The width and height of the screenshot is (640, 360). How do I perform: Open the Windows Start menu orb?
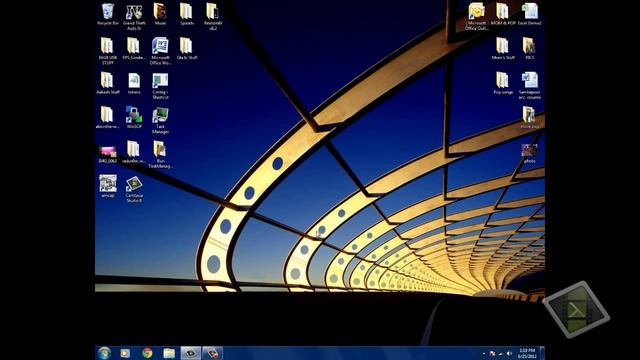tap(104, 353)
